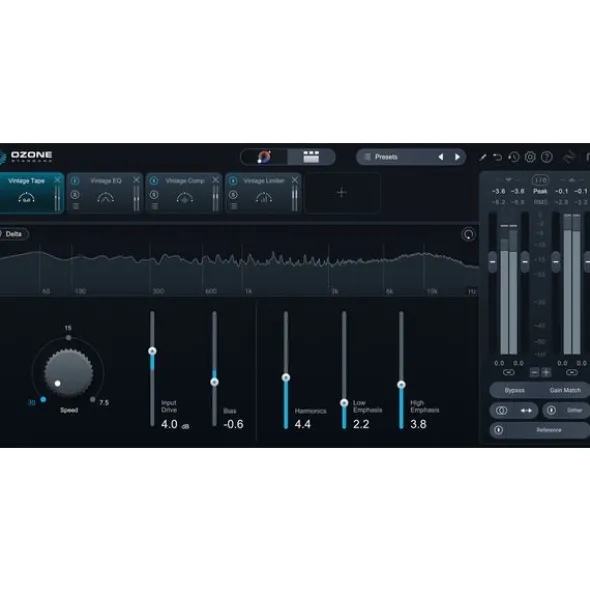Open the Undo History clock icon
Viewport: 590px width, 591px height.
tap(514, 157)
